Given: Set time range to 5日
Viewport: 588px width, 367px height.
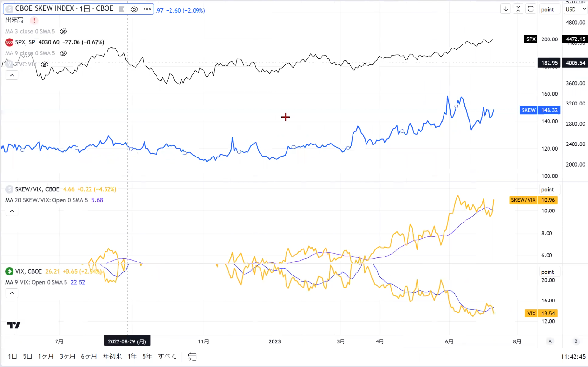Looking at the screenshot, I should click(x=27, y=356).
